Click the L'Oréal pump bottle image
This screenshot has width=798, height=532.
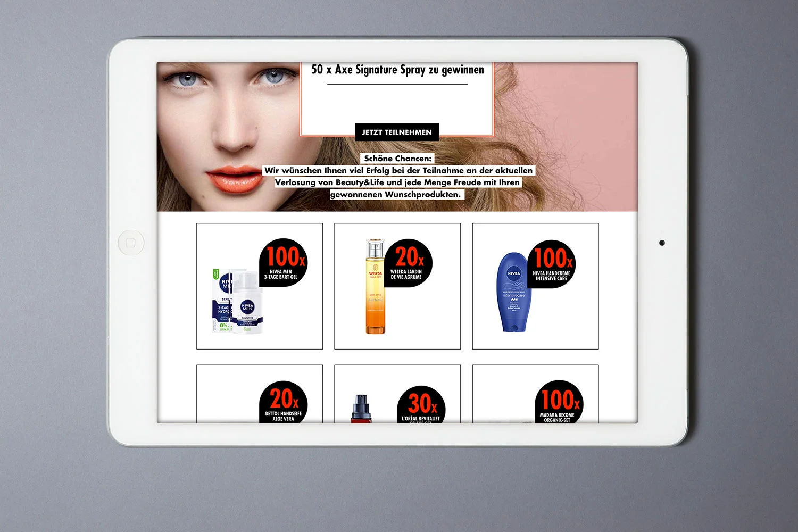pyautogui.click(x=361, y=409)
